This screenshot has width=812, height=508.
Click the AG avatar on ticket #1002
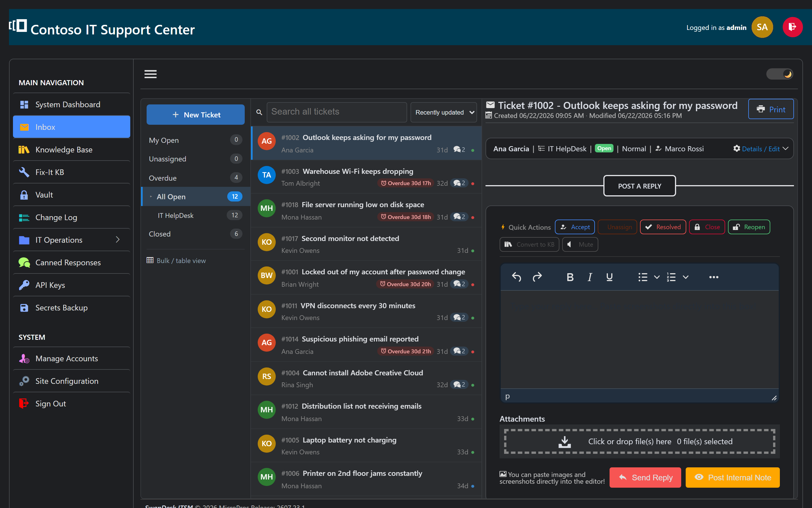tap(266, 141)
